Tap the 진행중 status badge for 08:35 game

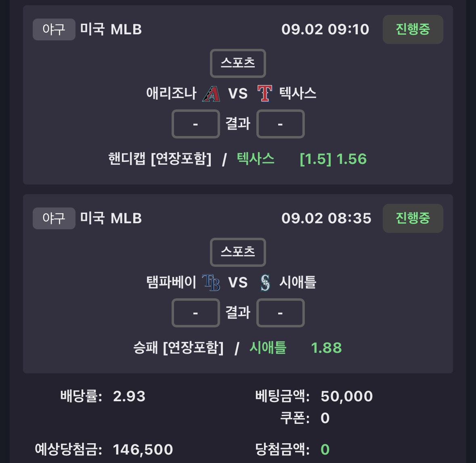[x=413, y=218]
